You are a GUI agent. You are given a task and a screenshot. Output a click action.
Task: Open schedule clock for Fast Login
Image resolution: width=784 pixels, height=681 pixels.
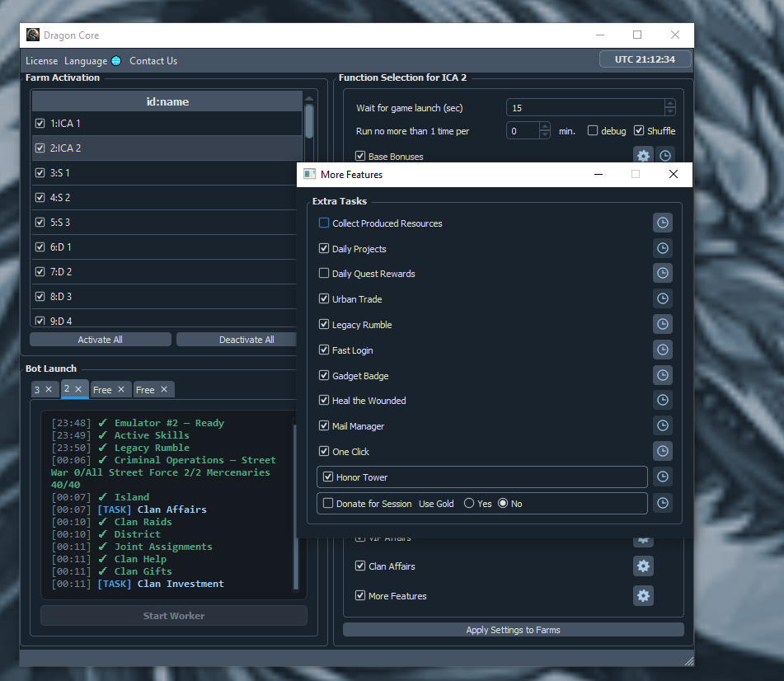coord(663,350)
